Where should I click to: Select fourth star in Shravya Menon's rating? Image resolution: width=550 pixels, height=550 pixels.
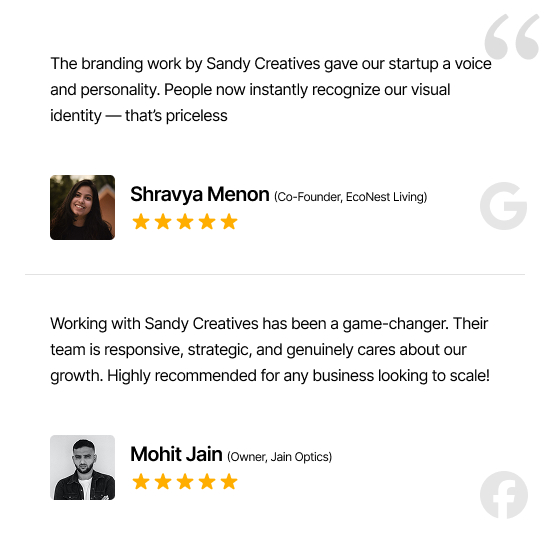click(207, 221)
